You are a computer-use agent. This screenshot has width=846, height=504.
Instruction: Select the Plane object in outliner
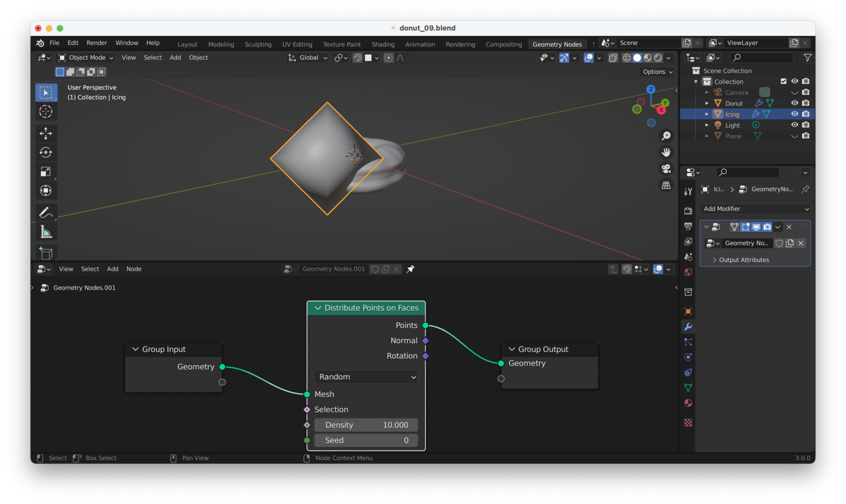click(x=733, y=136)
